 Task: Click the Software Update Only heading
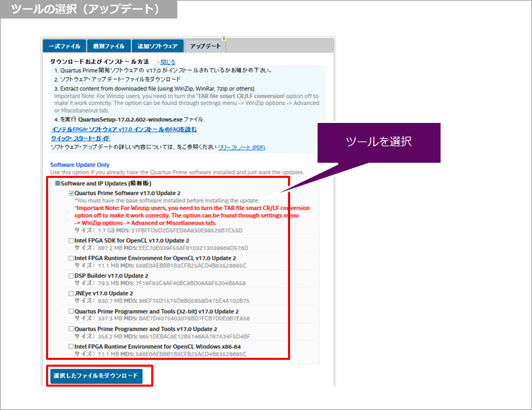coord(80,165)
